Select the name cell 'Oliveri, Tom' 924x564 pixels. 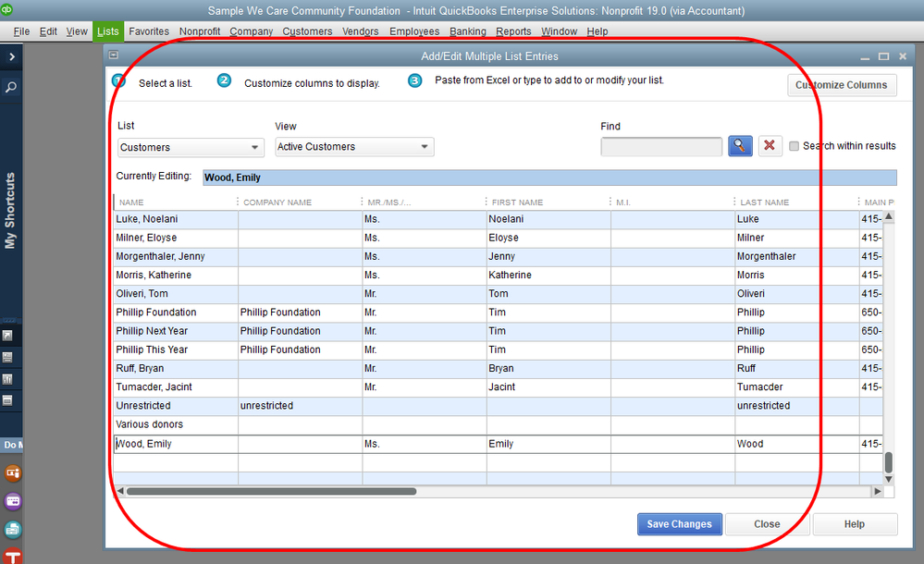tap(176, 294)
